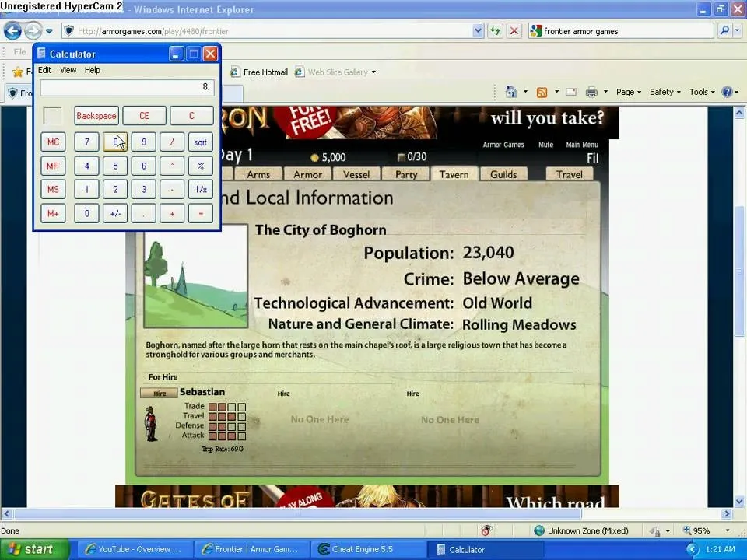
Task: Open the Free Hotmail favorites link
Action: 259,72
